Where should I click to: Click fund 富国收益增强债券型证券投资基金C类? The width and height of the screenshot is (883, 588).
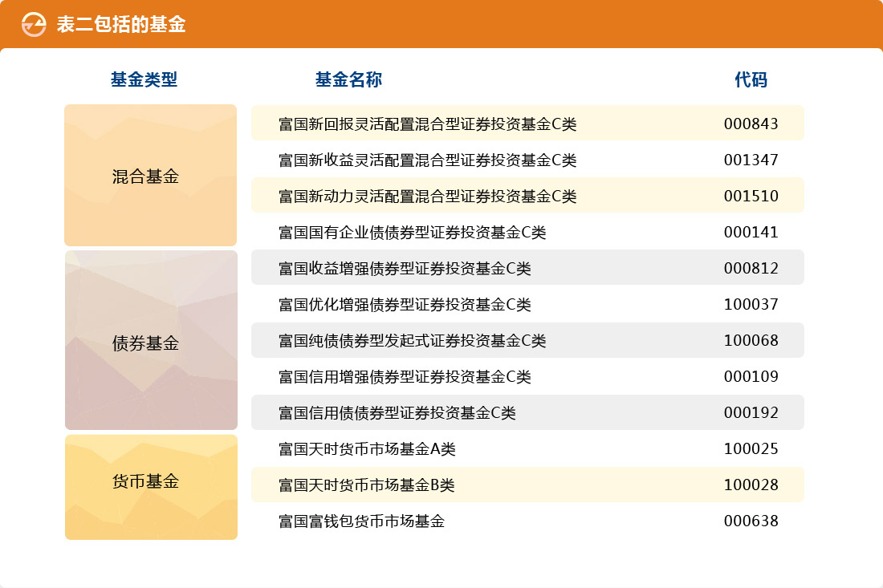point(405,268)
